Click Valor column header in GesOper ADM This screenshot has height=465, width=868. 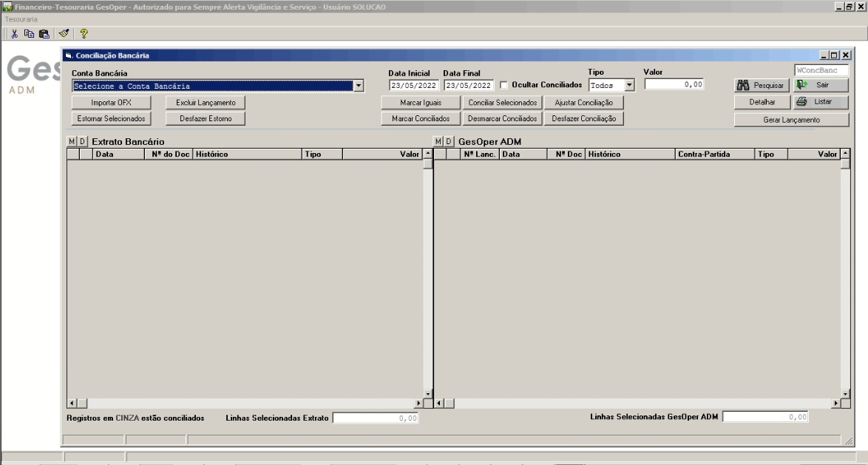(x=814, y=154)
